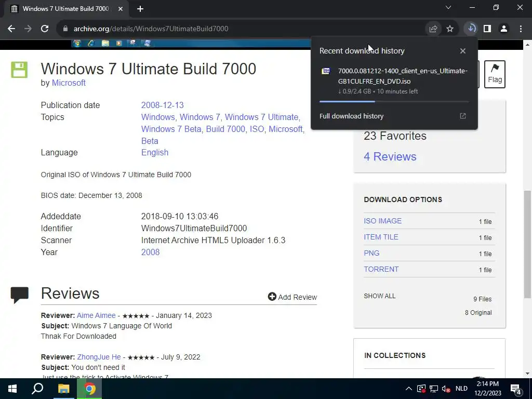Select the PNG download option
Image resolution: width=532 pixels, height=399 pixels.
click(x=371, y=253)
